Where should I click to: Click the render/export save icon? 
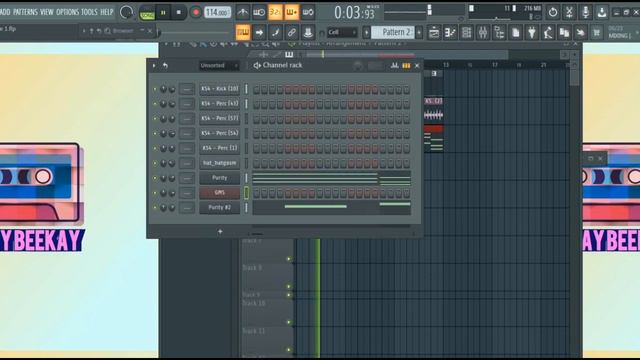click(602, 12)
